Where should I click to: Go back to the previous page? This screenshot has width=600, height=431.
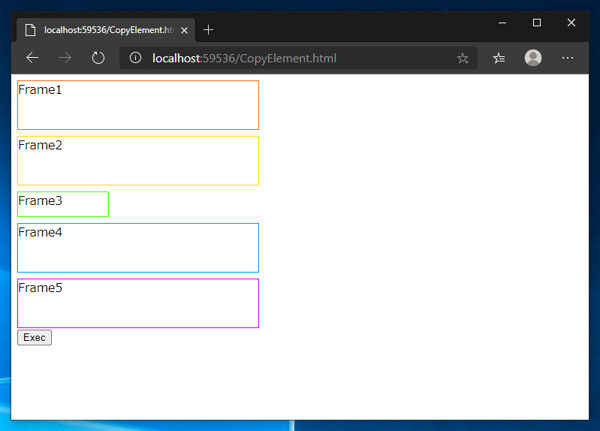coord(33,58)
